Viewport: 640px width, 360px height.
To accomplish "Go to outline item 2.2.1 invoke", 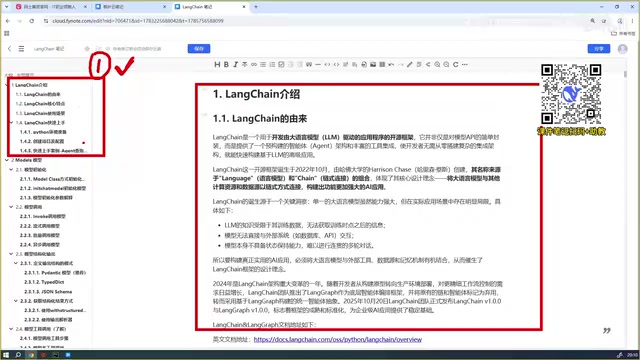I will tap(42, 216).
